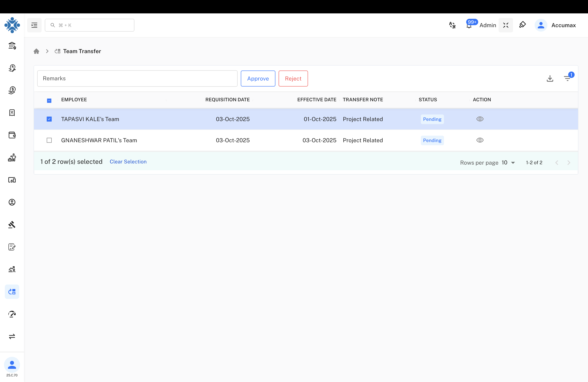
Task: Click the Remarks input field
Action: pos(137,79)
